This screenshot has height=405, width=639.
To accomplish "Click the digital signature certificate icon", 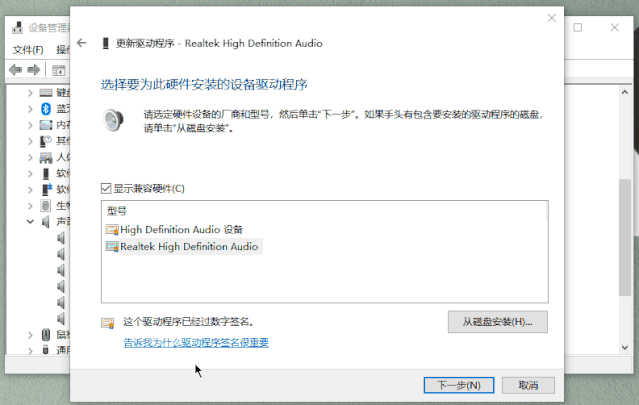I will coord(108,323).
